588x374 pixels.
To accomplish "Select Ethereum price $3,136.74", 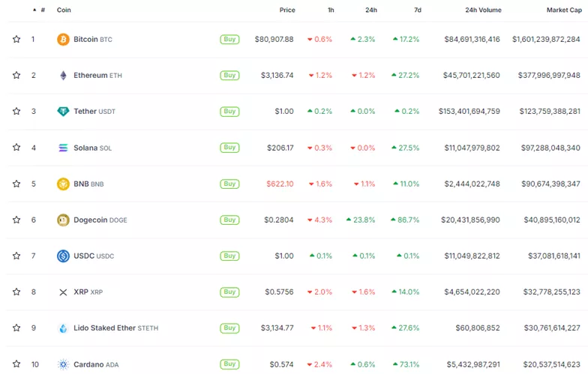I will pyautogui.click(x=277, y=75).
